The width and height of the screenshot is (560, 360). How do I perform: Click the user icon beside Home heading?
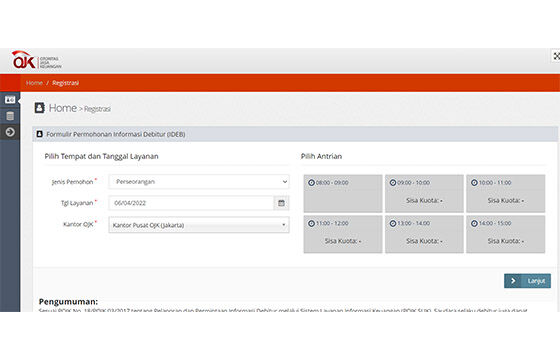pos(39,108)
